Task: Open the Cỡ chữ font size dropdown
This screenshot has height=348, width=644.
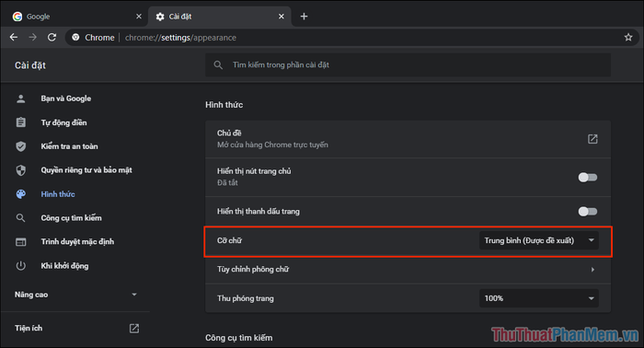Action: (x=538, y=240)
